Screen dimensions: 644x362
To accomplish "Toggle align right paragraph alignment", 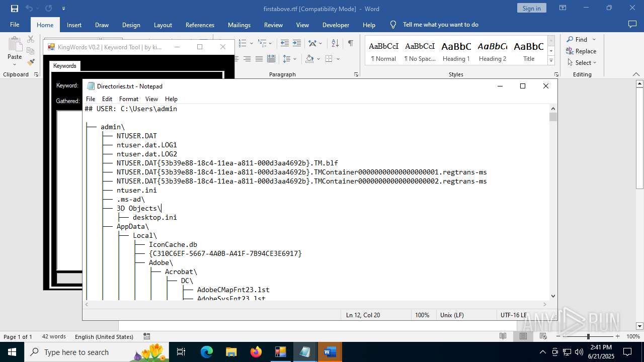I will click(247, 59).
